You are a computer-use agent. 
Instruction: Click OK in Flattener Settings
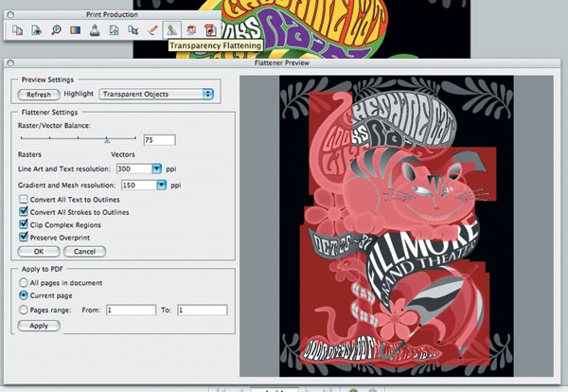coord(39,252)
